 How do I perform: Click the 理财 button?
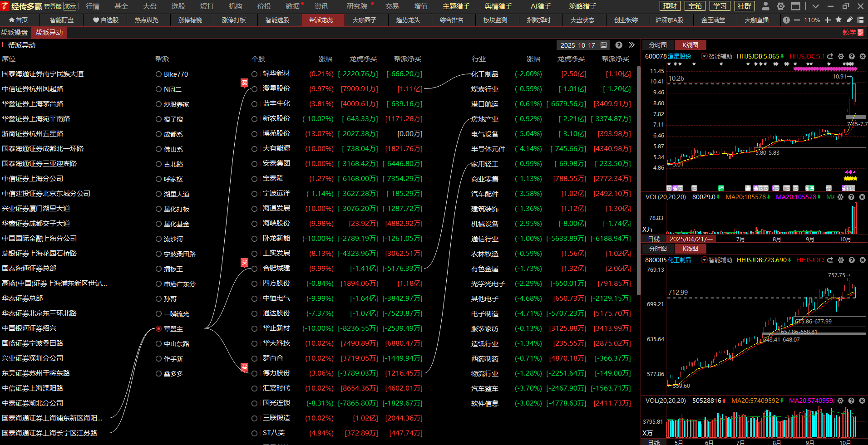670,6
